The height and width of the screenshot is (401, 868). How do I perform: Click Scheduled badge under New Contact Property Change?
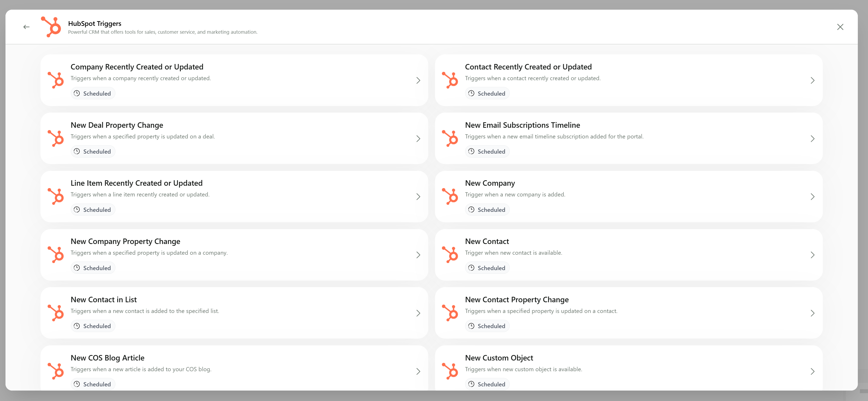tap(487, 326)
